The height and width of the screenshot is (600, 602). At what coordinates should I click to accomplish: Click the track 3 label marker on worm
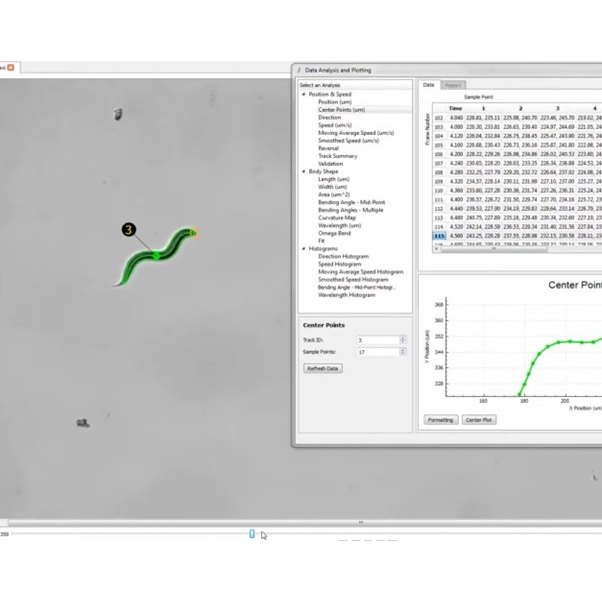coord(129,230)
